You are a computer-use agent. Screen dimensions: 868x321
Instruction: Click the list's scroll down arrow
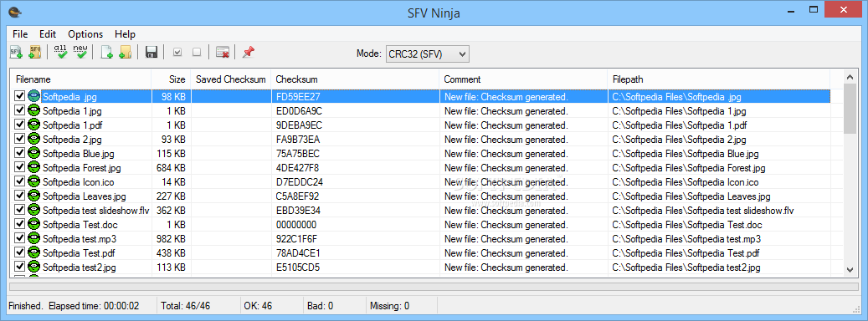pyautogui.click(x=850, y=270)
